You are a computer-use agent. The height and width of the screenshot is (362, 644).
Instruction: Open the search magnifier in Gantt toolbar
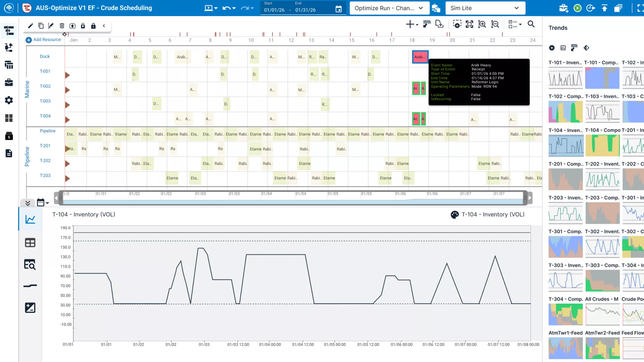pos(531,24)
